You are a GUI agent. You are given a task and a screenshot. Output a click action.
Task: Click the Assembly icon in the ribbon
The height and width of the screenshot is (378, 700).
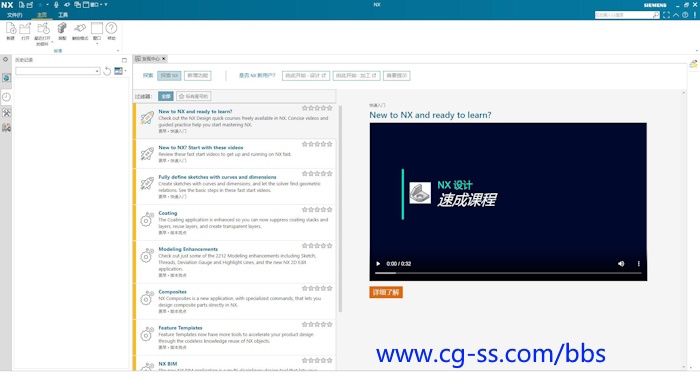coord(62,29)
